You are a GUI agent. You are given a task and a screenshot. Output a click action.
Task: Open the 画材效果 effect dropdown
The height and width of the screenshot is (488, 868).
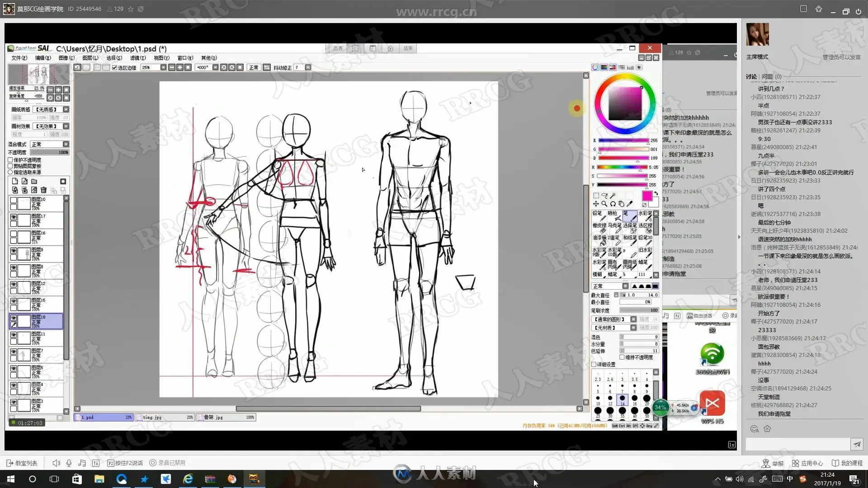click(x=66, y=126)
